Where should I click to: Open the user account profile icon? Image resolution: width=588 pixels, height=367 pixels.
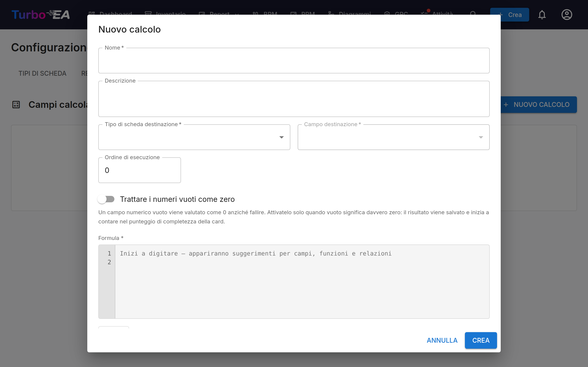[567, 14]
